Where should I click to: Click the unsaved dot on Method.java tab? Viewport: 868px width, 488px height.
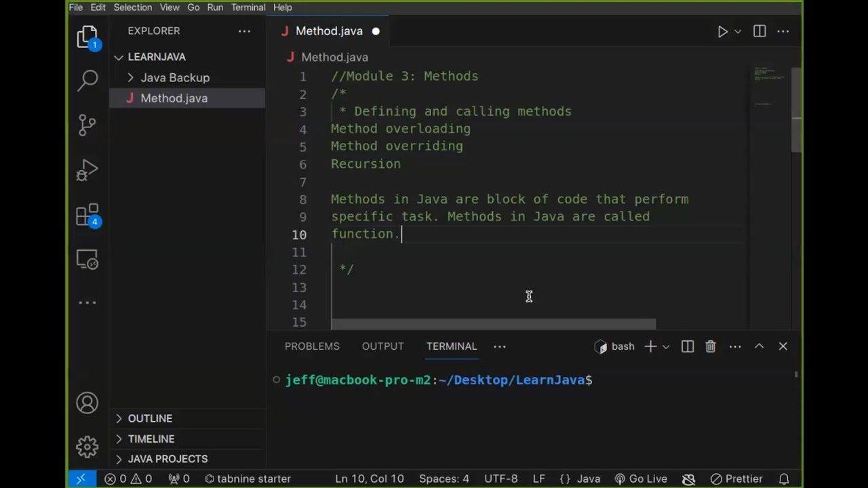(x=376, y=31)
